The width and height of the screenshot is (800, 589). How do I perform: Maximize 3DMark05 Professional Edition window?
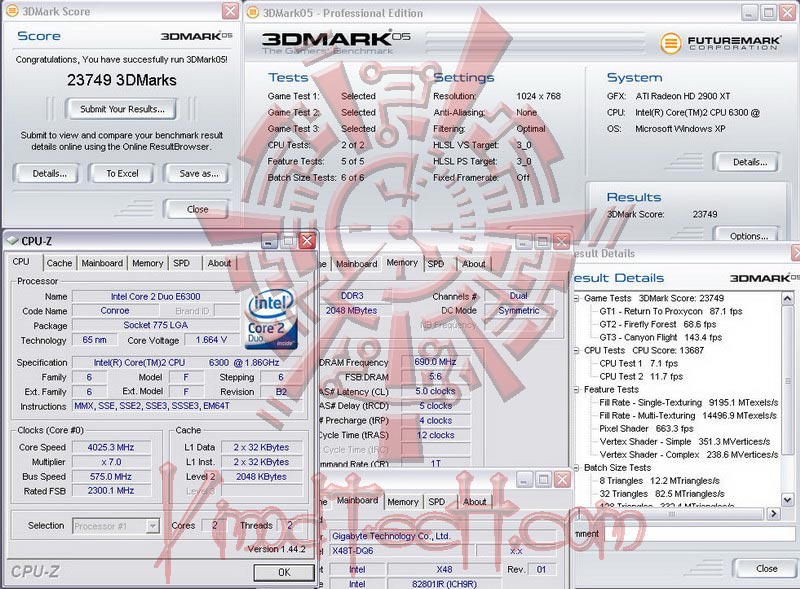768,13
